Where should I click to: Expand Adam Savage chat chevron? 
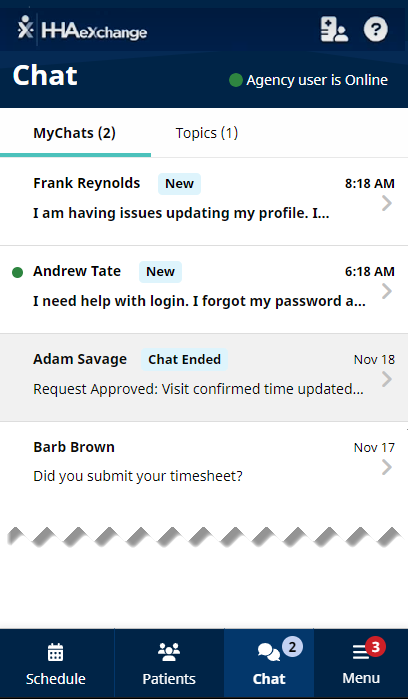[387, 379]
